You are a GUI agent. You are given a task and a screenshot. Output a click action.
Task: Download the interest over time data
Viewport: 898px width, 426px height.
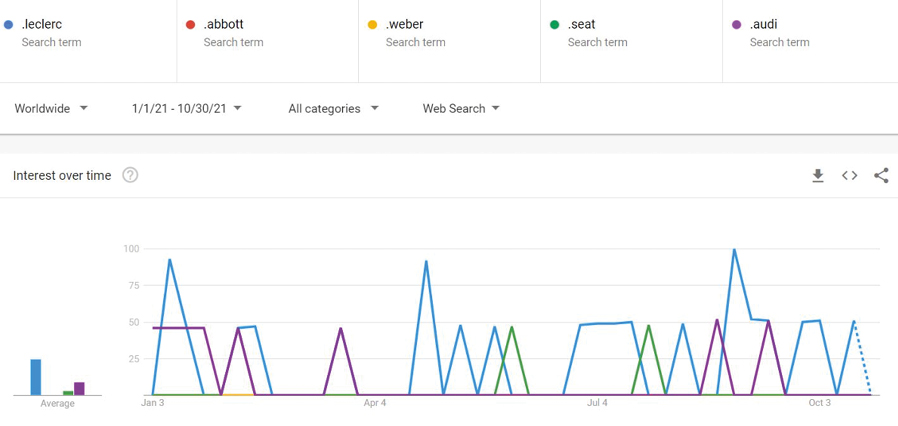[818, 176]
